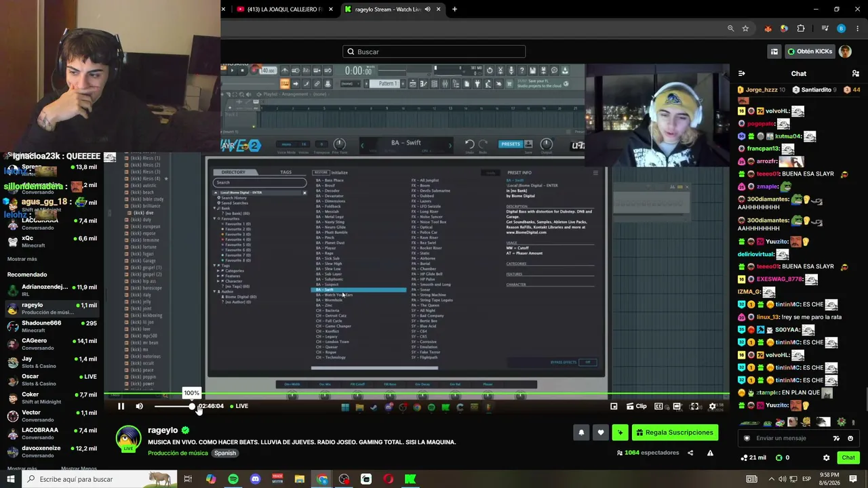Click the green sparkle subscribe button
868x488 pixels.
[620, 432]
